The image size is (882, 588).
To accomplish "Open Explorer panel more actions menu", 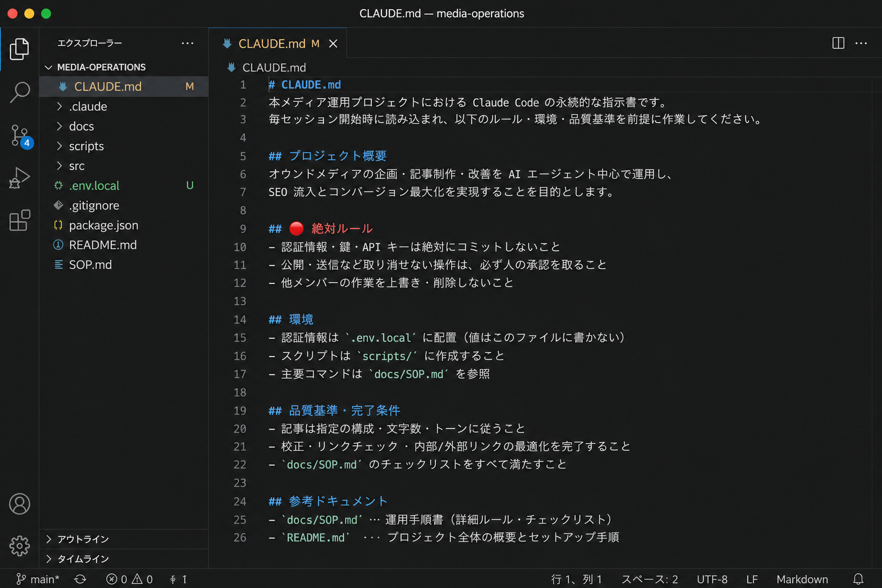I will tap(187, 43).
